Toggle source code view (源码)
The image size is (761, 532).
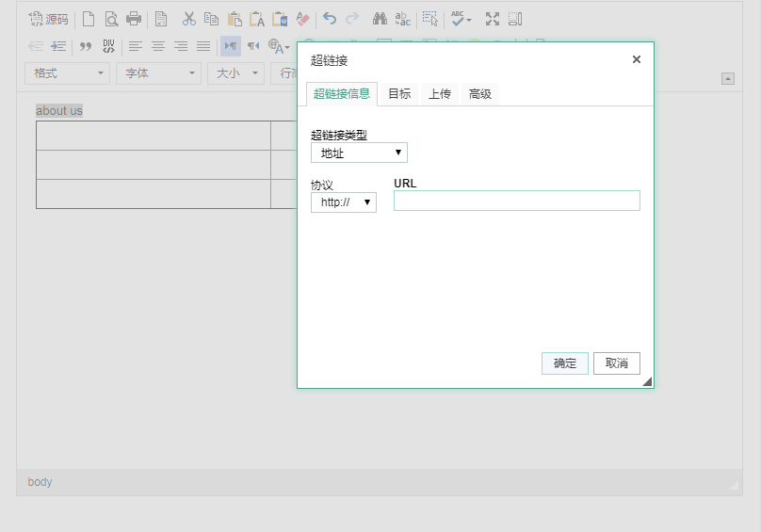[x=48, y=19]
